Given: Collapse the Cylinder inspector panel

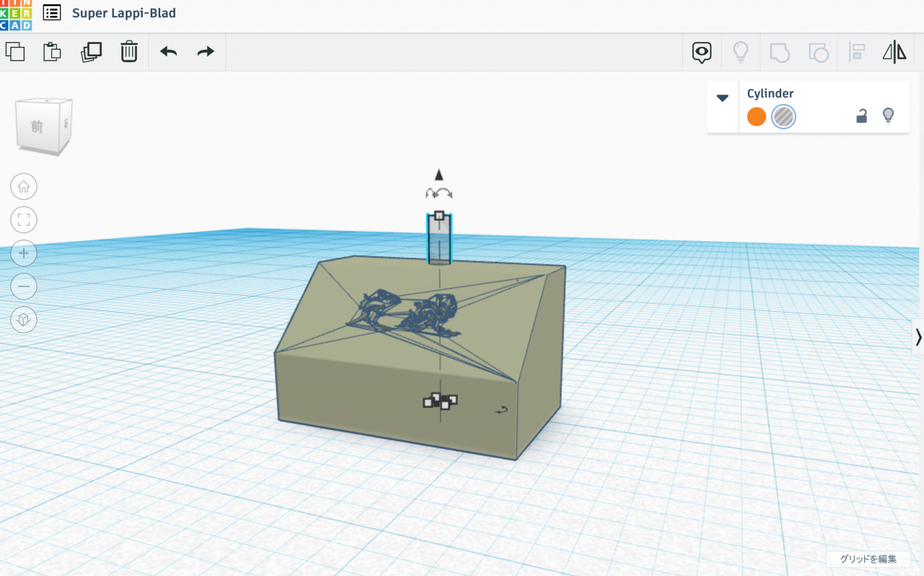Looking at the screenshot, I should [x=723, y=98].
